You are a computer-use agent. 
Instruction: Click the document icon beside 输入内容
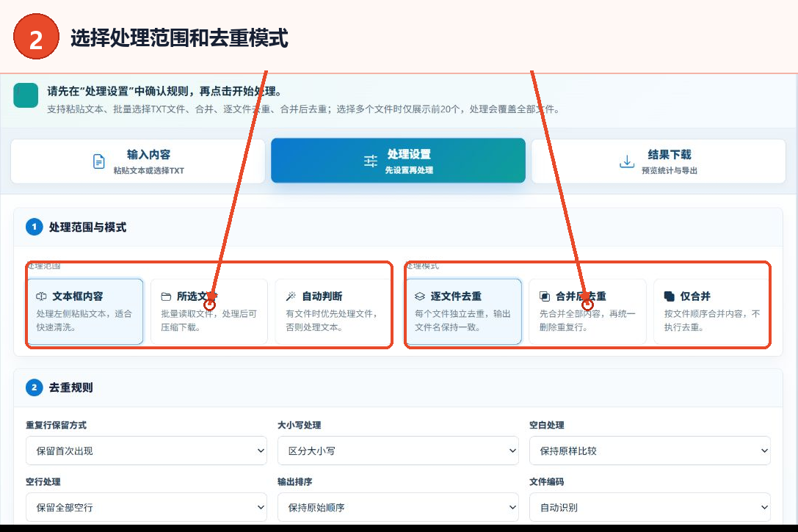pos(98,161)
